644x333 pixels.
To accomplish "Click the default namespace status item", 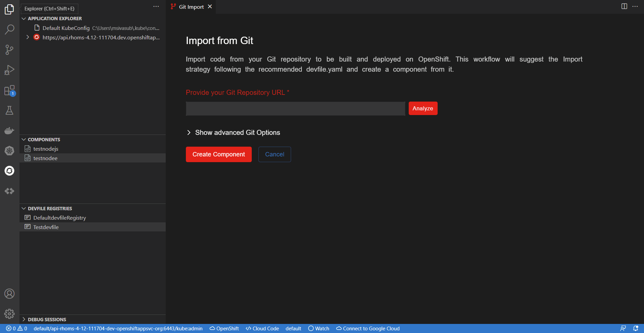I will tap(293, 329).
